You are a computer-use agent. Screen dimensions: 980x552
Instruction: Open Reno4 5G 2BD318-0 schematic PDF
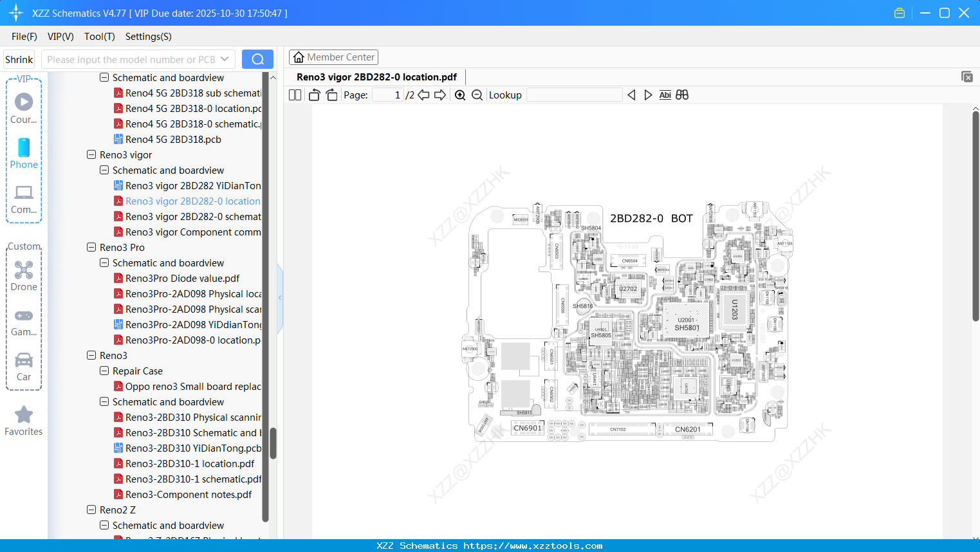pos(187,124)
